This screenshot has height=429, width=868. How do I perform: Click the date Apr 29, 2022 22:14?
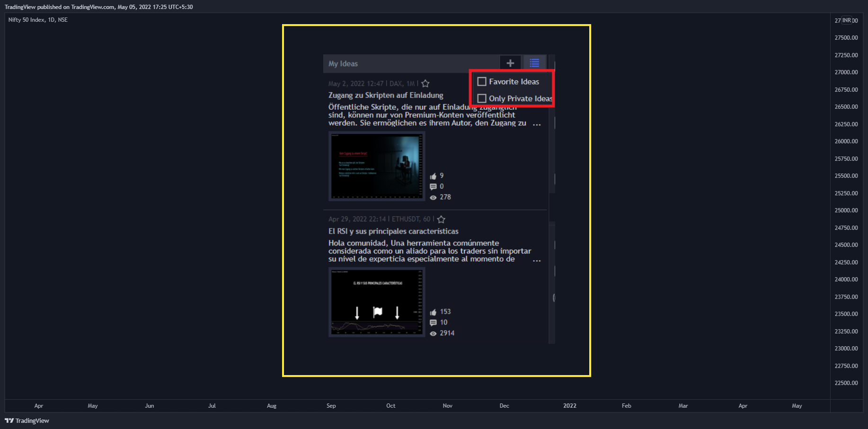(x=357, y=219)
